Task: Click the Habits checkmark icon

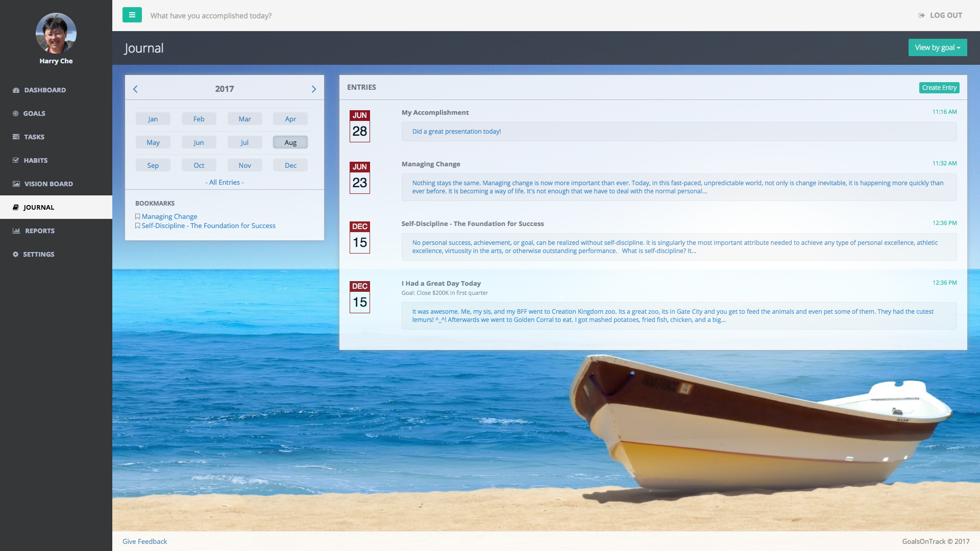Action: pos(16,161)
